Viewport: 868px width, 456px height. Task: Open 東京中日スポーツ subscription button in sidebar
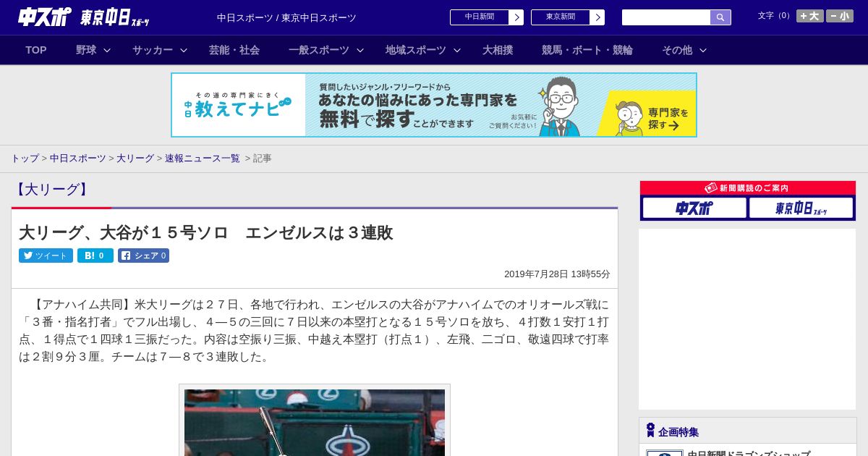tap(801, 208)
